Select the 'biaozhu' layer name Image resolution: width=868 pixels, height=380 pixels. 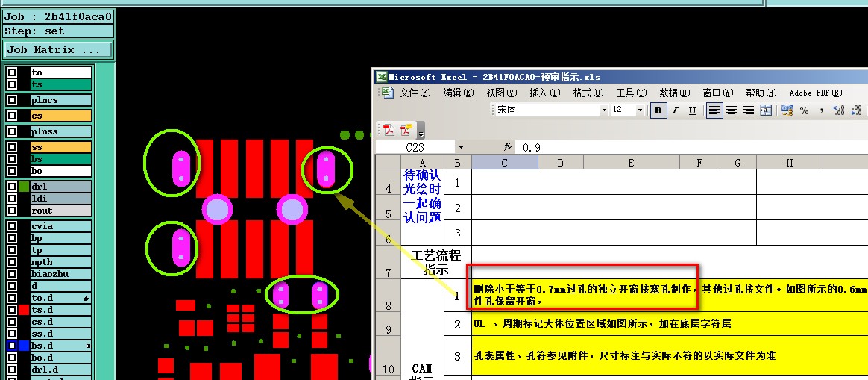[x=61, y=274]
